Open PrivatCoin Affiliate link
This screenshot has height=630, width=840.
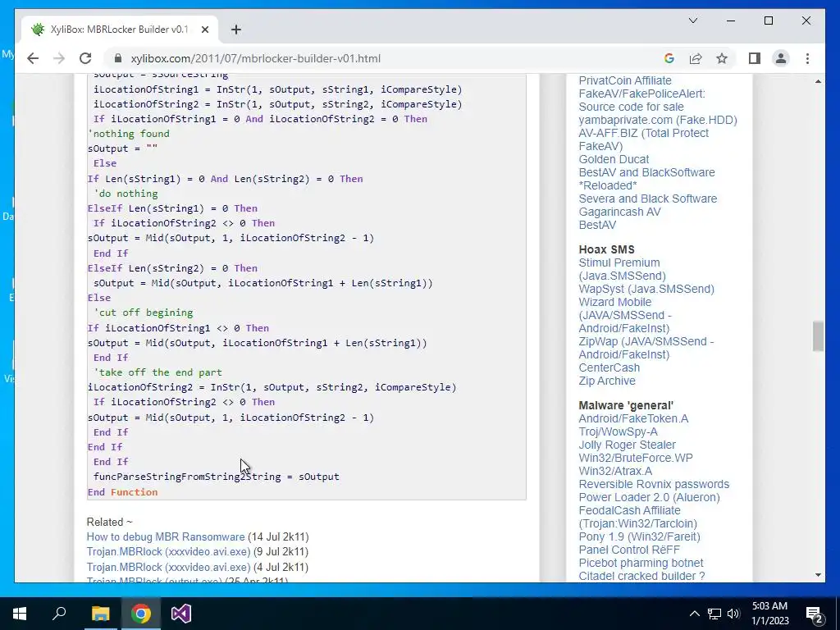[x=625, y=80]
